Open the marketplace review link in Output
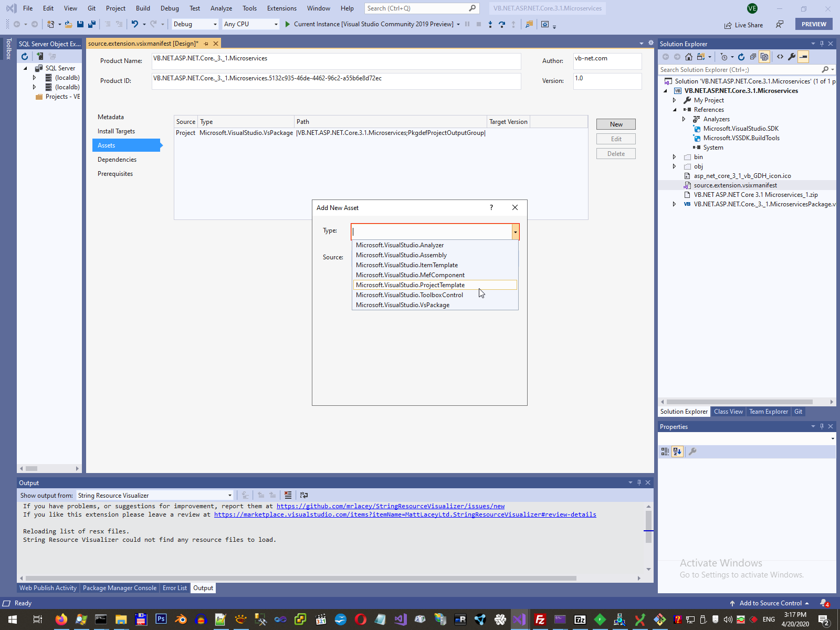The height and width of the screenshot is (630, 840). tap(405, 514)
